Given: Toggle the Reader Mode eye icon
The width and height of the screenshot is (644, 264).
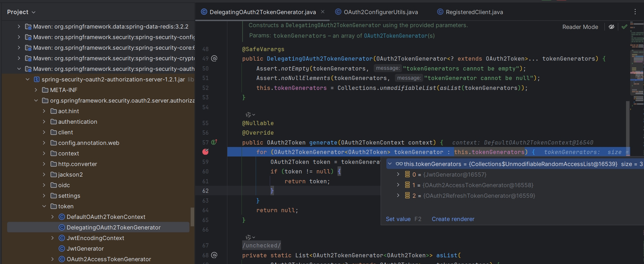Looking at the screenshot, I should tap(612, 27).
